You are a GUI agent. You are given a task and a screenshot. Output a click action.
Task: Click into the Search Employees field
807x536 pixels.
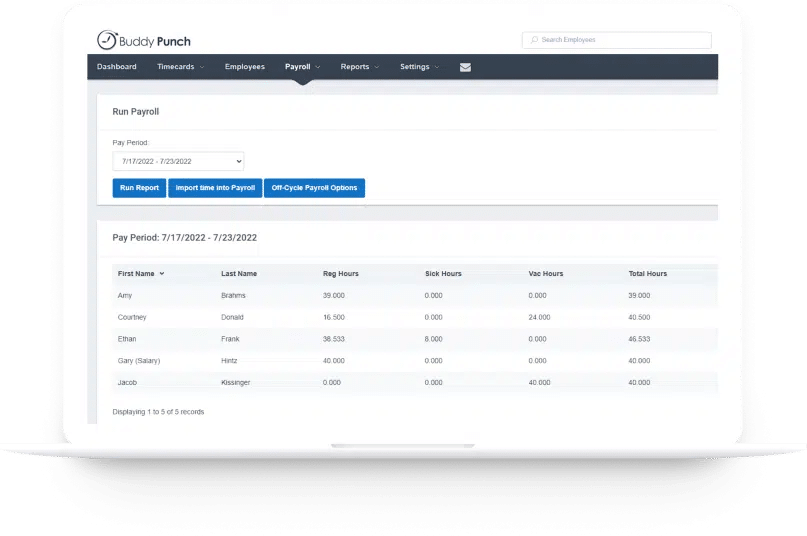tap(617, 40)
